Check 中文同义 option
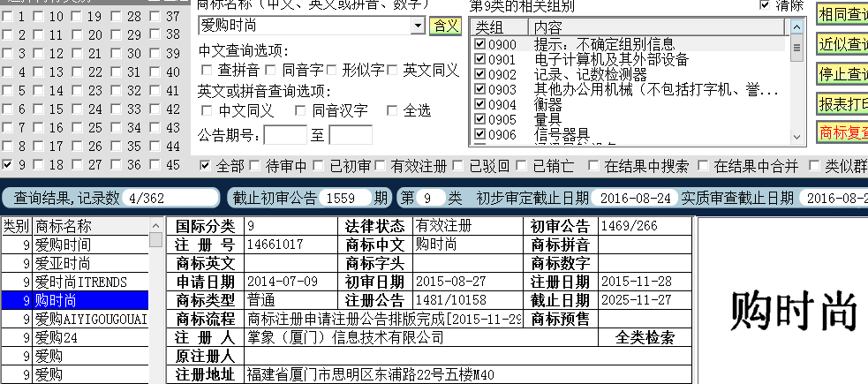This screenshot has height=384, width=868. tap(207, 110)
